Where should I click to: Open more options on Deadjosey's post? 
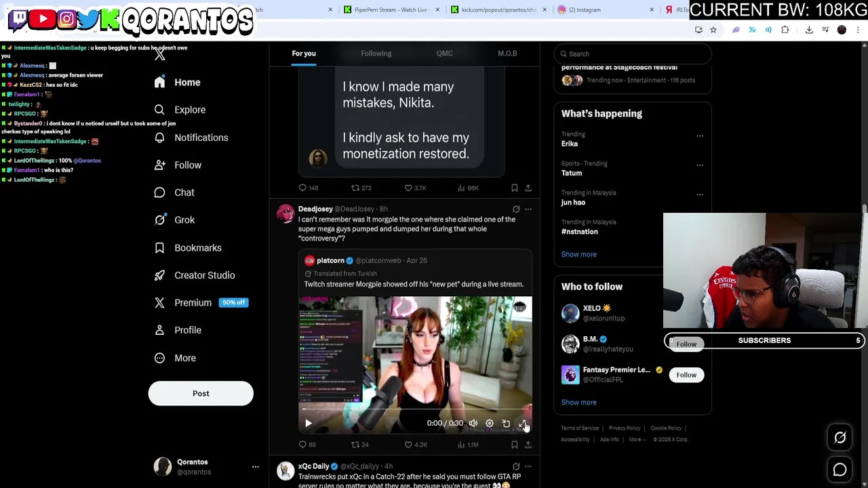click(x=528, y=209)
